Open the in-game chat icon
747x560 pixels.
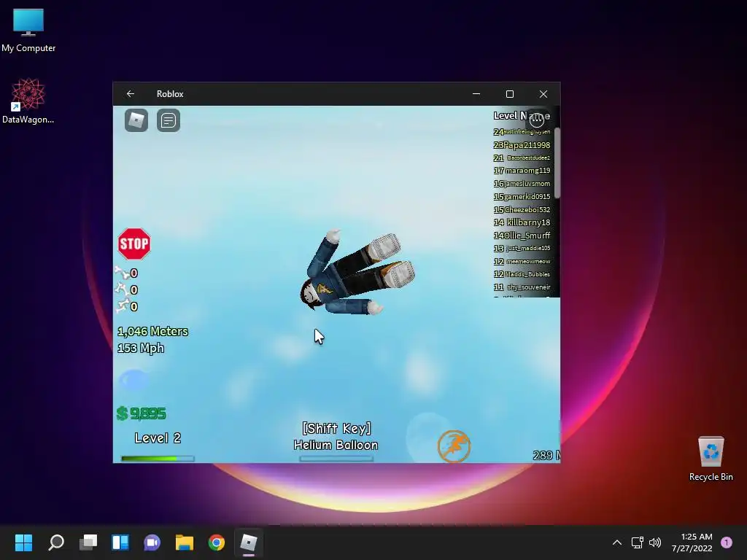pos(169,120)
